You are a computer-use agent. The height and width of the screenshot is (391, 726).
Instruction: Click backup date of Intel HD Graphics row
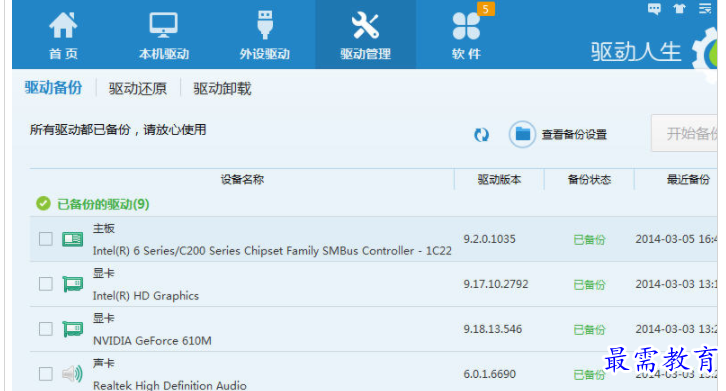click(676, 284)
